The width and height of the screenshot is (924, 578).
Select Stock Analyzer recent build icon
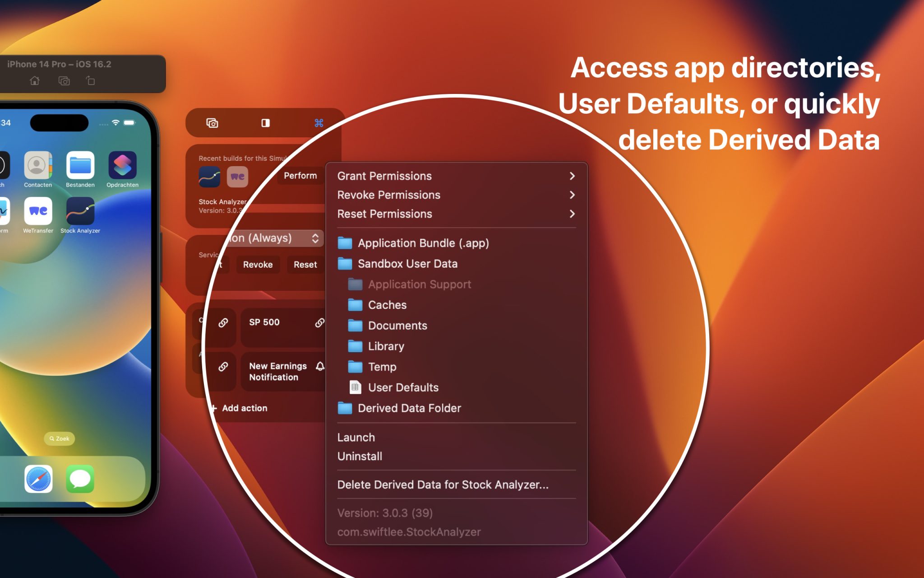(209, 177)
